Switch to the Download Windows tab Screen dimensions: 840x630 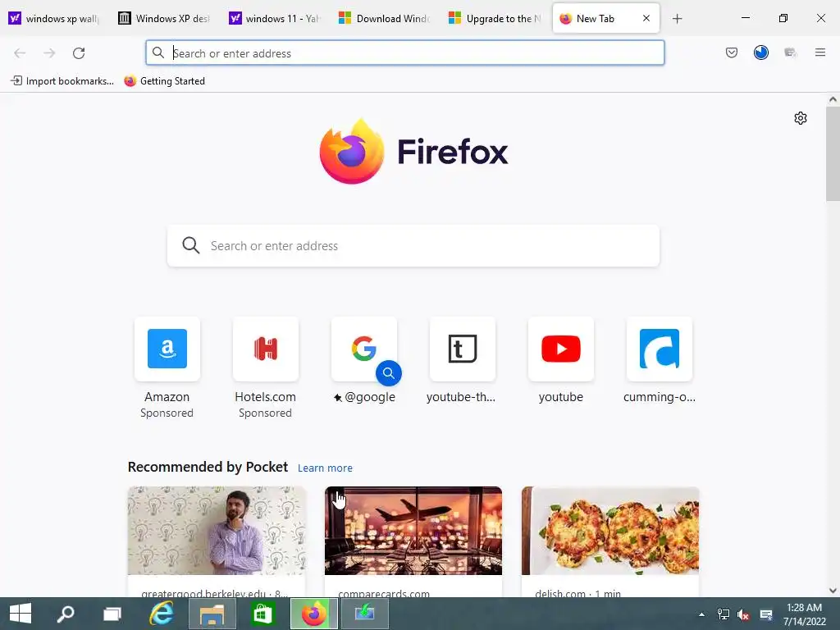386,19
